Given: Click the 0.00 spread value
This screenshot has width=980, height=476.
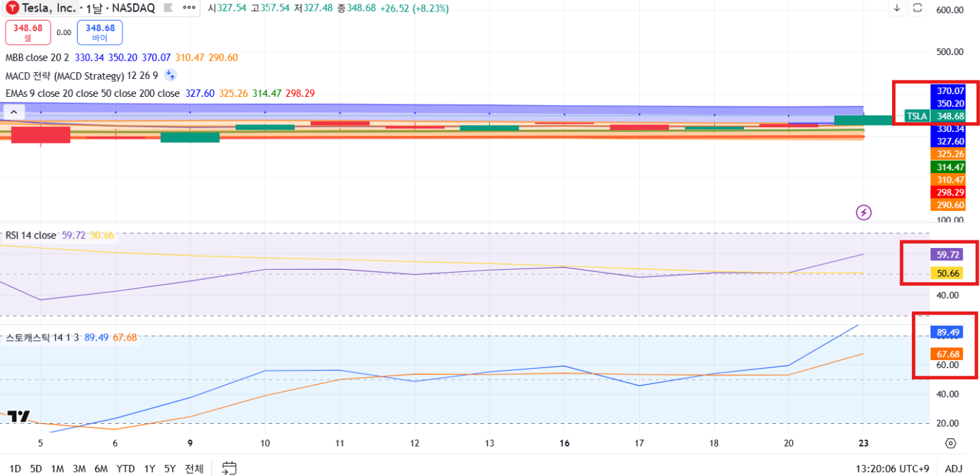Looking at the screenshot, I should [64, 32].
